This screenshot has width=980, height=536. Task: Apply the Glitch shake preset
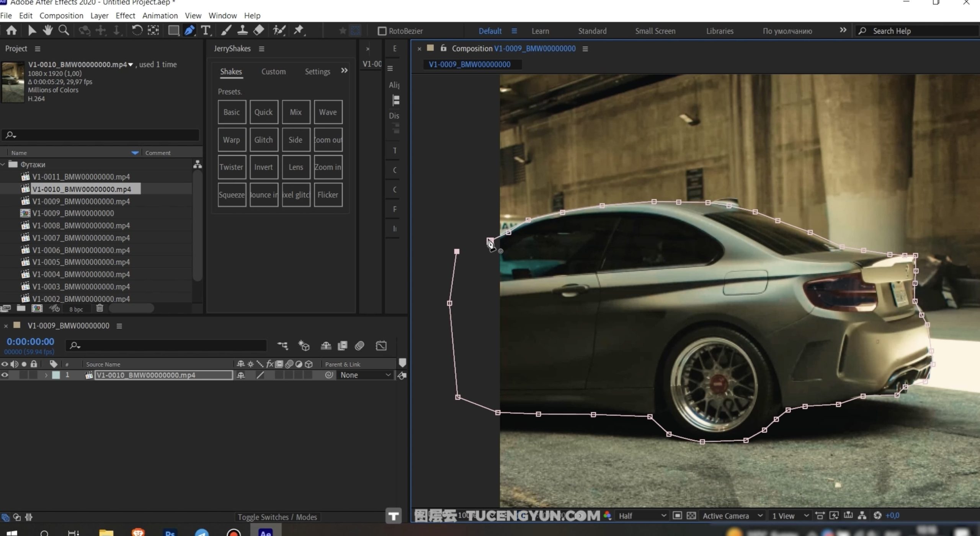[x=263, y=140]
